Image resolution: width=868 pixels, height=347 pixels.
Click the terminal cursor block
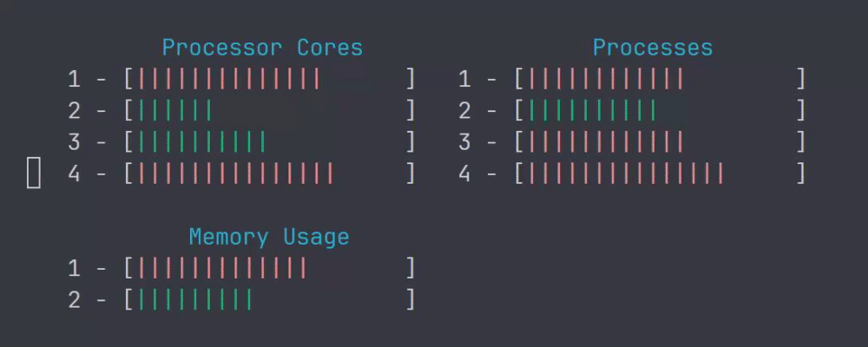click(x=34, y=173)
